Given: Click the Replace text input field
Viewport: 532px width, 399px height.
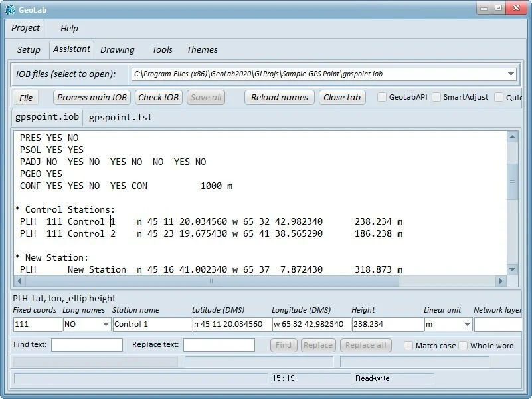Looking at the screenshot, I should [219, 345].
